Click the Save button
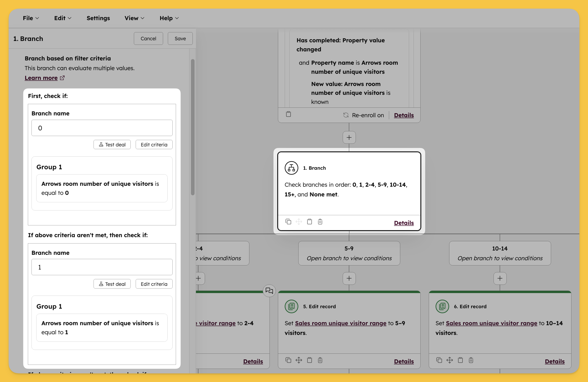 180,38
